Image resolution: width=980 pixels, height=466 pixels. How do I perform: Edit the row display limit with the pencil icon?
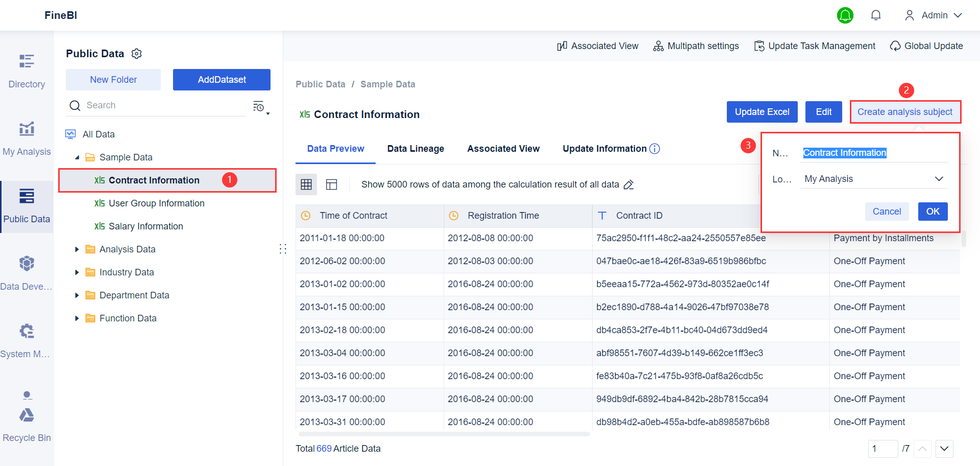[628, 184]
